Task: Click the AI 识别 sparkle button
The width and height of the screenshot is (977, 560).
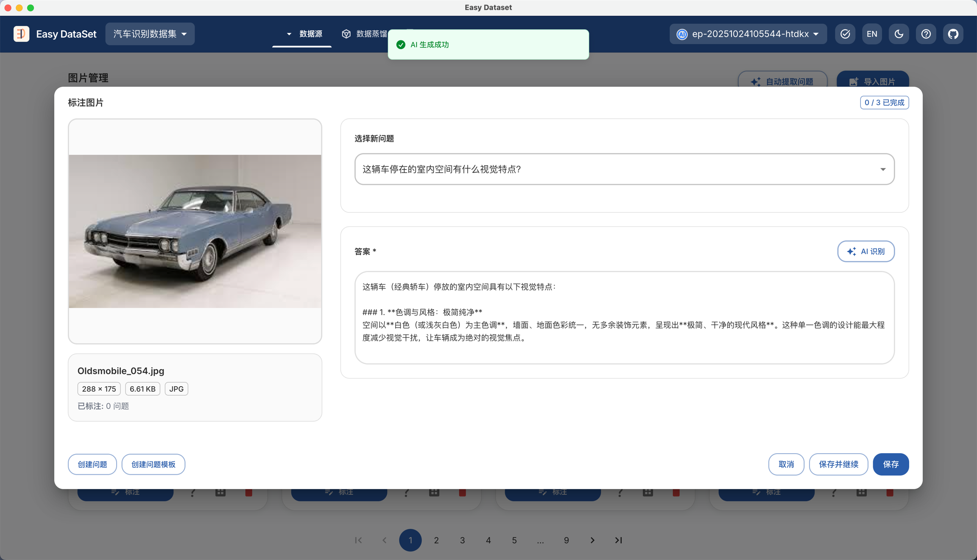Action: pos(865,251)
